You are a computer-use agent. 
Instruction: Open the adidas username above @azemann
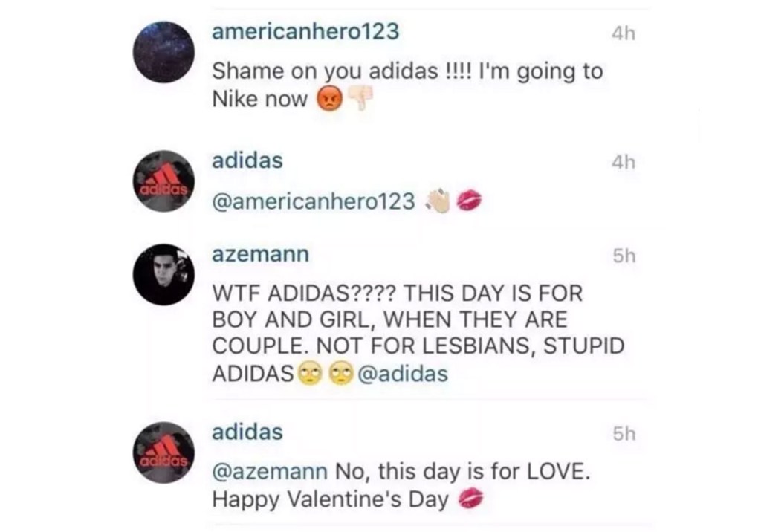click(x=247, y=432)
